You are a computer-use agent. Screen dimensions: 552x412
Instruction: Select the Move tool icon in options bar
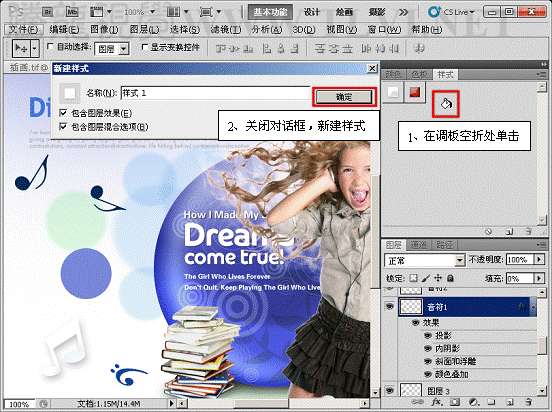click(21, 48)
